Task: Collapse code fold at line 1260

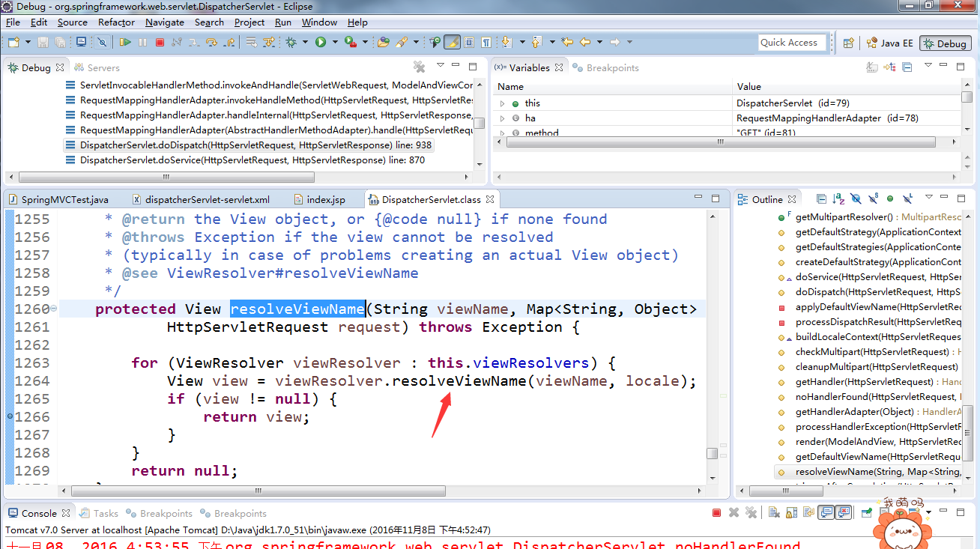Action: pyautogui.click(x=54, y=309)
